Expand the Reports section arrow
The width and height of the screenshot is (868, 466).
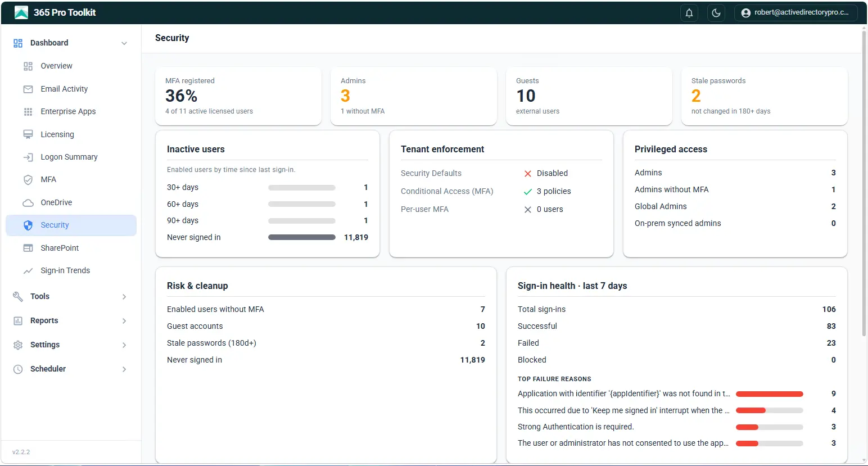tap(124, 321)
